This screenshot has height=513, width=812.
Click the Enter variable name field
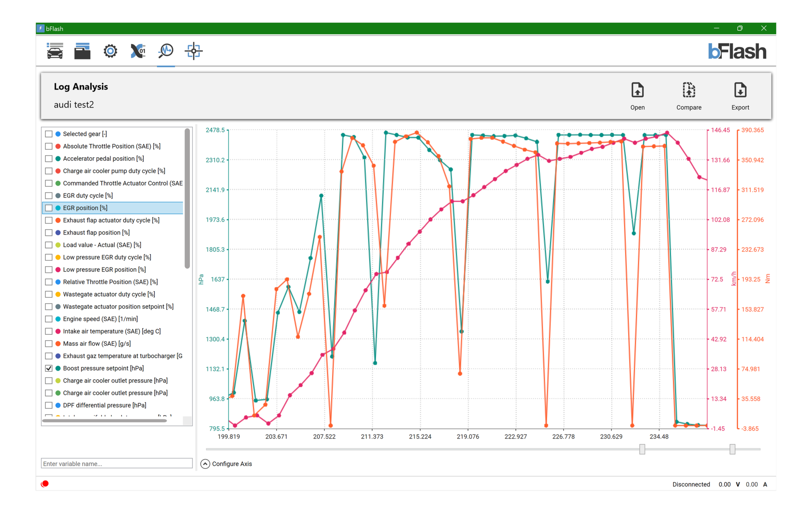coord(117,463)
